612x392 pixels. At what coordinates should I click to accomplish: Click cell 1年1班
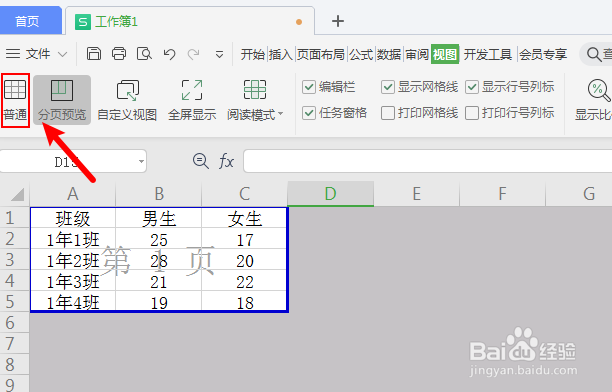pos(73,239)
